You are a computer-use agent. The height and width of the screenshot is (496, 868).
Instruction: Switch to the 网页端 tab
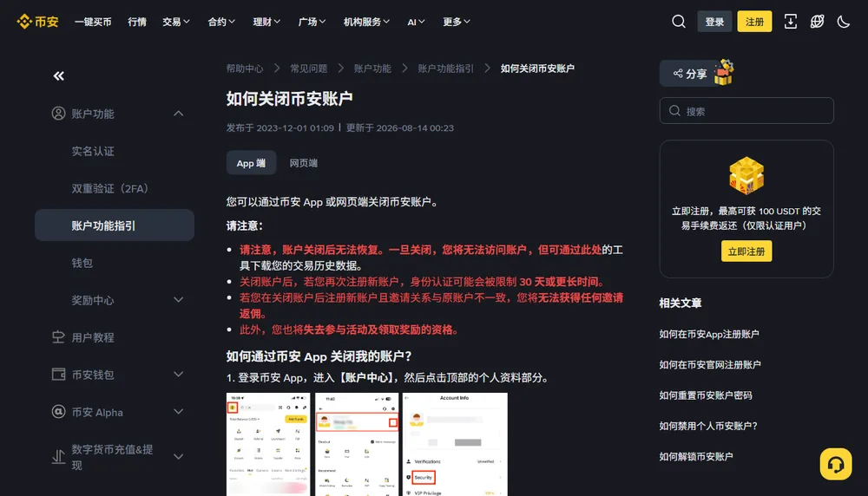(x=303, y=163)
